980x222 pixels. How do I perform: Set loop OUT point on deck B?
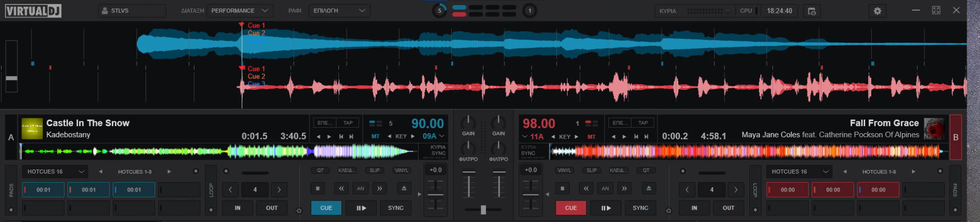(x=728, y=208)
